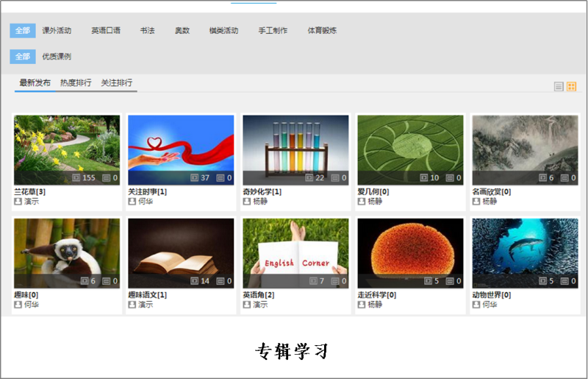
Task: Click author name 杨静 under 走近科学
Action: 375,305
